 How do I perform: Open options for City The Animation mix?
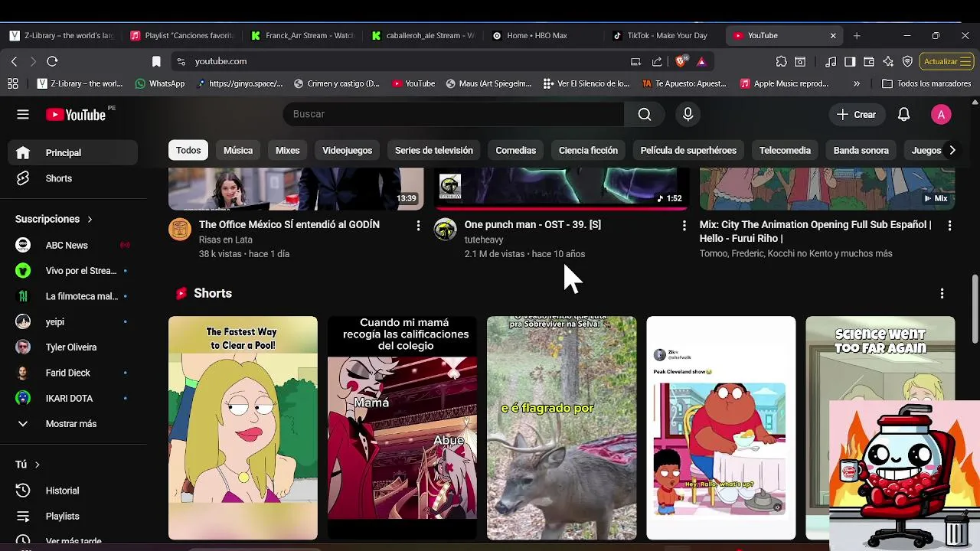click(x=949, y=225)
